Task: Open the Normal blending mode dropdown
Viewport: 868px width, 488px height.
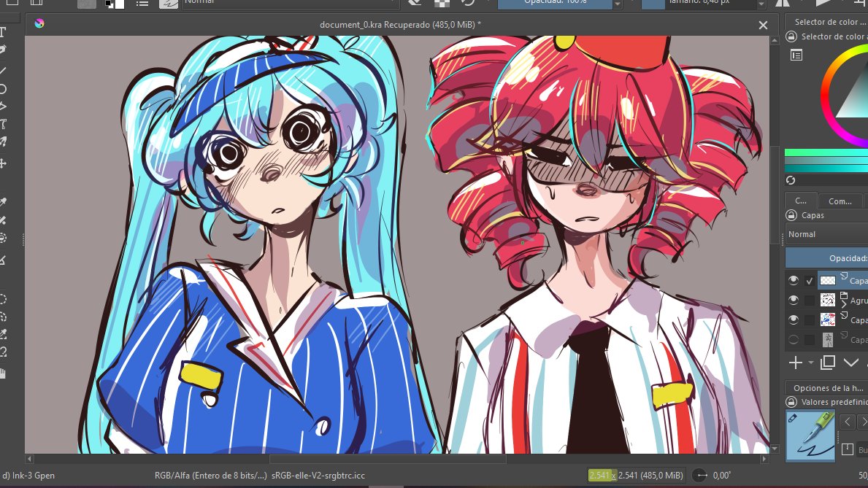Action: pyautogui.click(x=825, y=233)
